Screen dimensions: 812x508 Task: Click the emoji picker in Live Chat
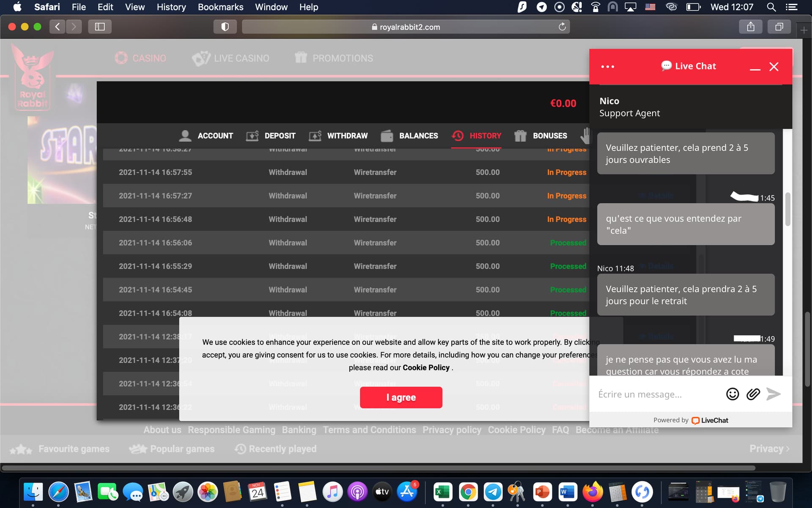click(x=732, y=394)
